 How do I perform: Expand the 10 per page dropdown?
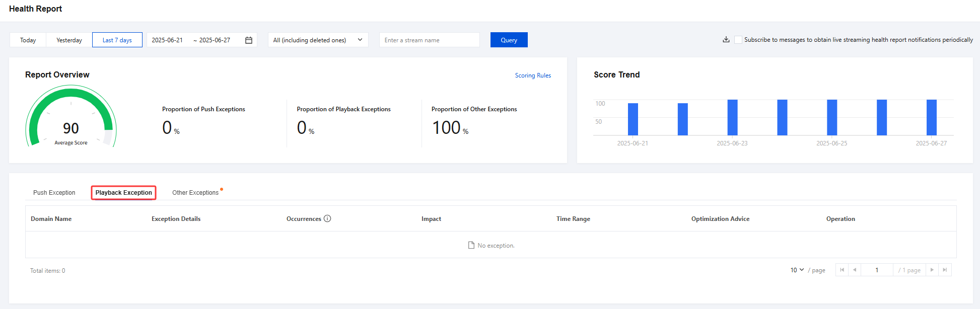click(797, 270)
